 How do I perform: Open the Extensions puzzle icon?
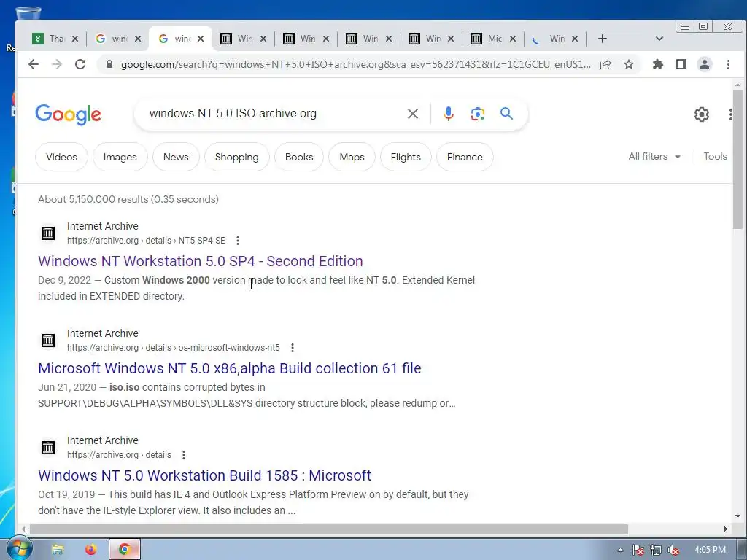point(658,64)
